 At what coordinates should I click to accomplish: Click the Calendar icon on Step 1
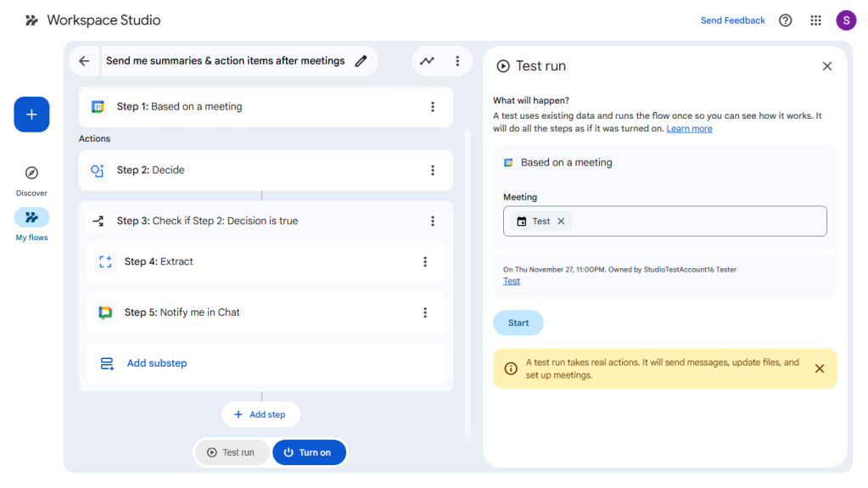pyautogui.click(x=98, y=107)
